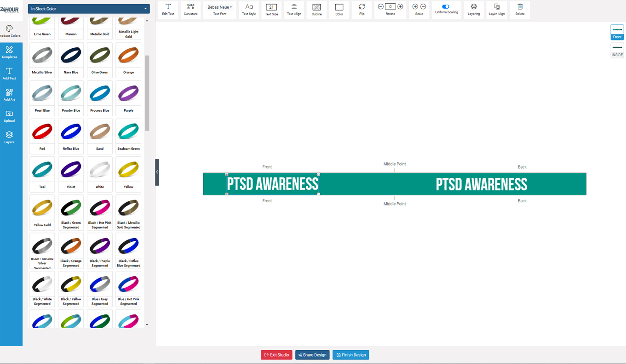Image resolution: width=626 pixels, height=364 pixels.
Task: Toggle Uniform Scaling switch
Action: [x=446, y=6]
